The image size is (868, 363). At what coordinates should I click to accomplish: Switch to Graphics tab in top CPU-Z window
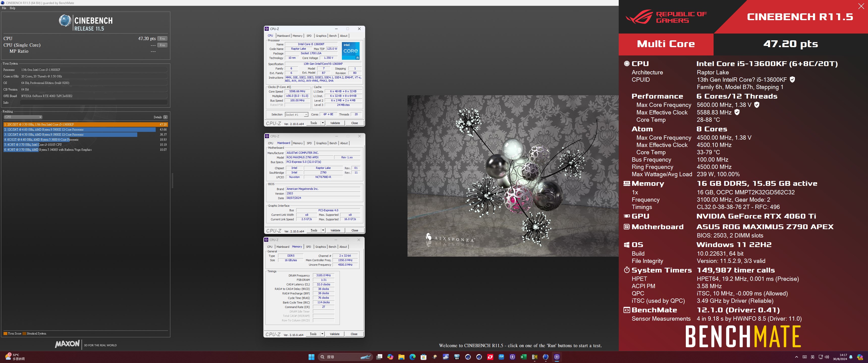[x=321, y=36]
